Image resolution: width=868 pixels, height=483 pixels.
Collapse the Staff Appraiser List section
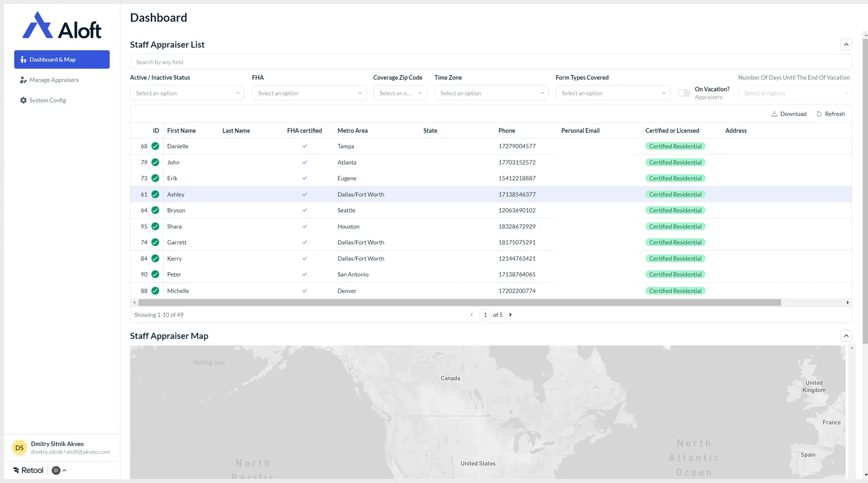click(846, 44)
